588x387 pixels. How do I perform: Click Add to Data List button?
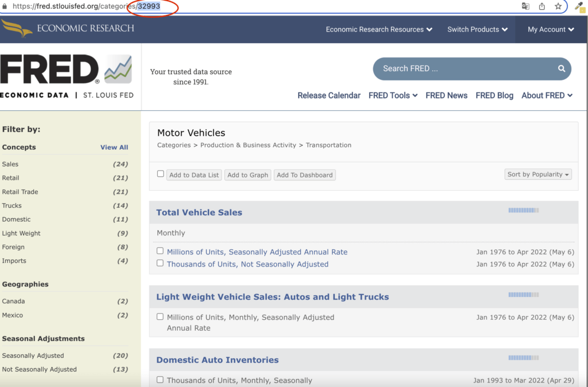pyautogui.click(x=194, y=175)
